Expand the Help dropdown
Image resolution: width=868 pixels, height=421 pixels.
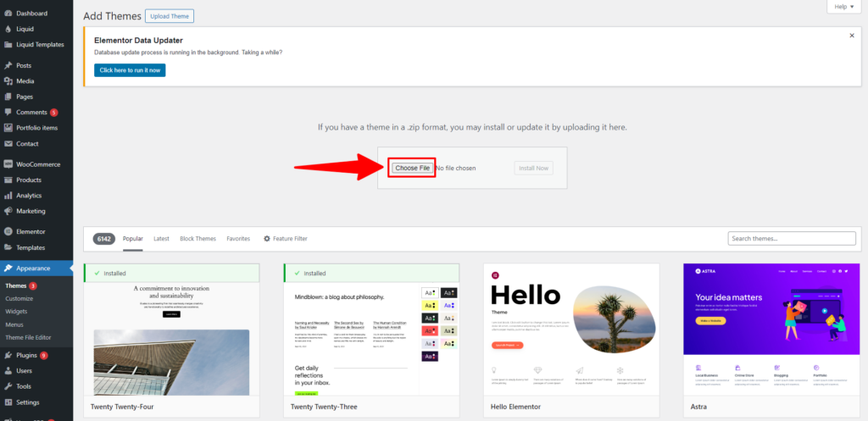tap(844, 7)
